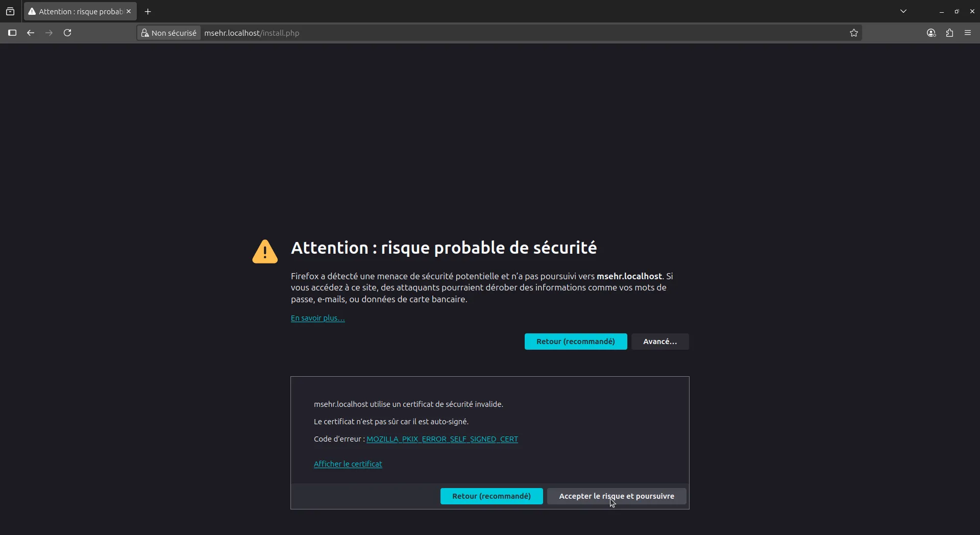Open a new browser tab
Screen dimensions: 980x535
click(148, 11)
